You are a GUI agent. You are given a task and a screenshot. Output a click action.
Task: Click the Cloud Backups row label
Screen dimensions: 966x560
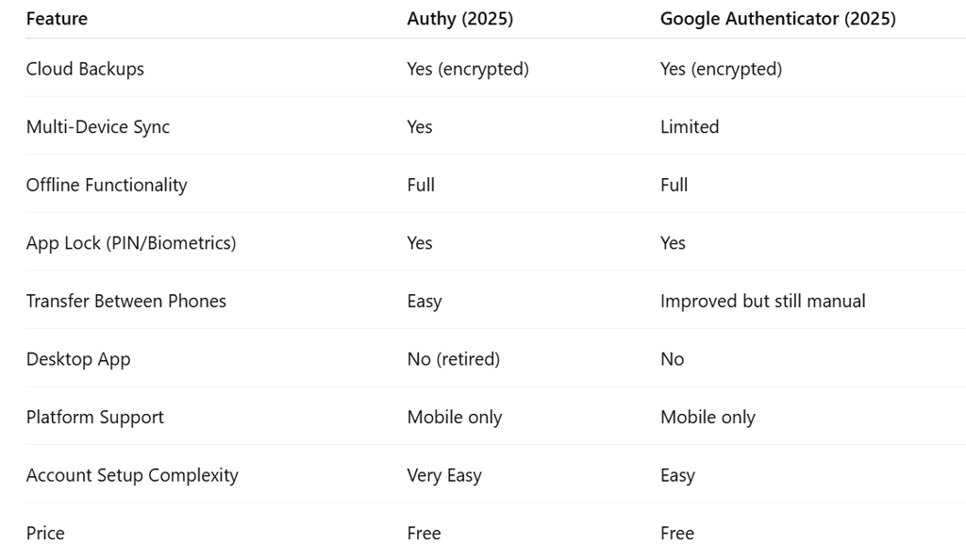(x=85, y=69)
